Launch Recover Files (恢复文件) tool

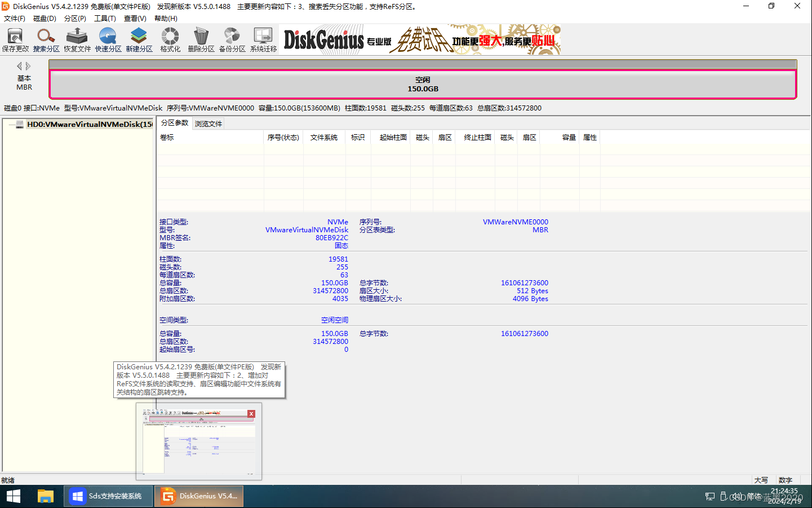coord(77,40)
